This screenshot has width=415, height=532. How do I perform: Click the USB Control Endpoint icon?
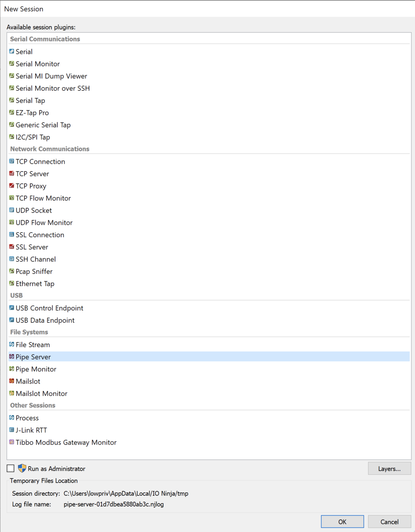click(x=12, y=308)
